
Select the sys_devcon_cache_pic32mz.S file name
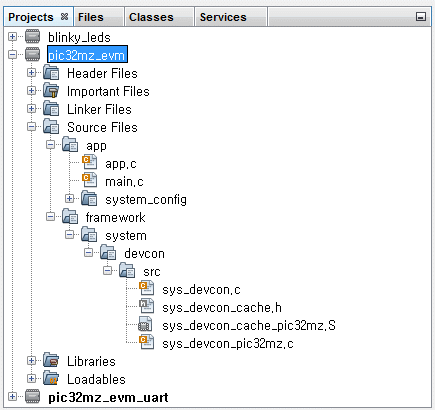click(249, 326)
